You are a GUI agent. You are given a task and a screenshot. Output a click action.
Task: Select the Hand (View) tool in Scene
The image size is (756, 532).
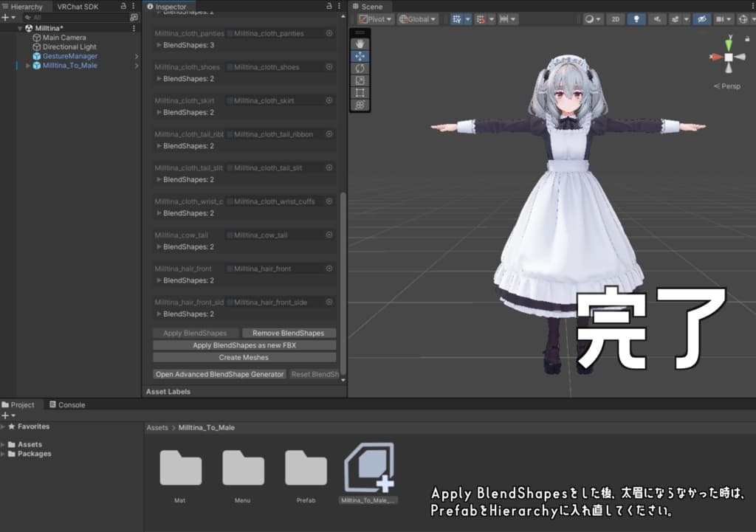click(x=360, y=44)
